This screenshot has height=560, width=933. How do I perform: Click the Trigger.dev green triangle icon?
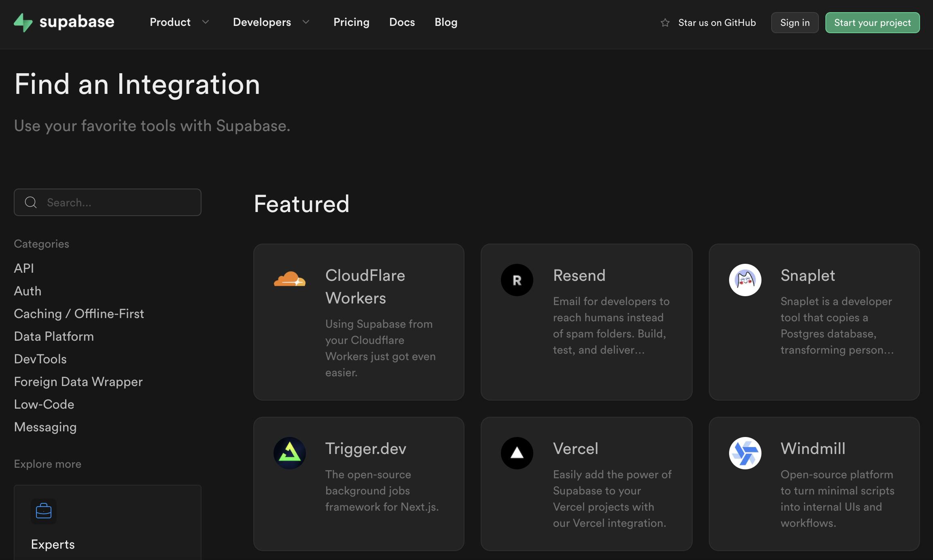coord(290,453)
